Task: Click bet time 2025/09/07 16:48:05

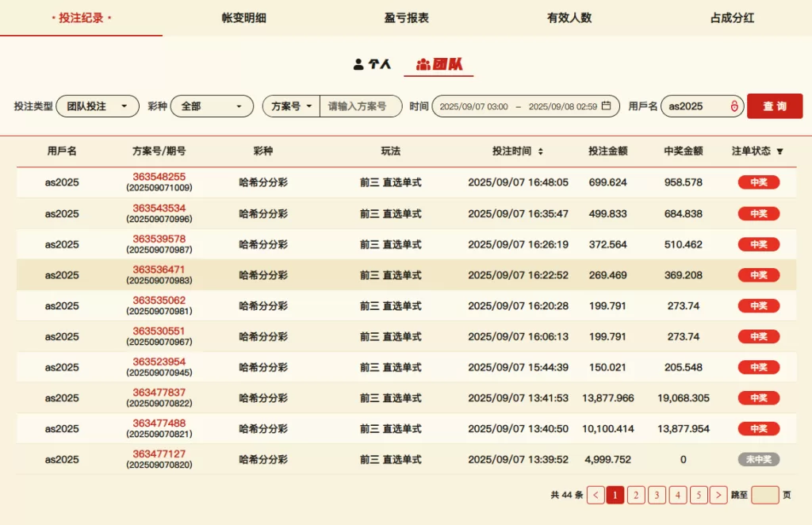Action: 518,182
